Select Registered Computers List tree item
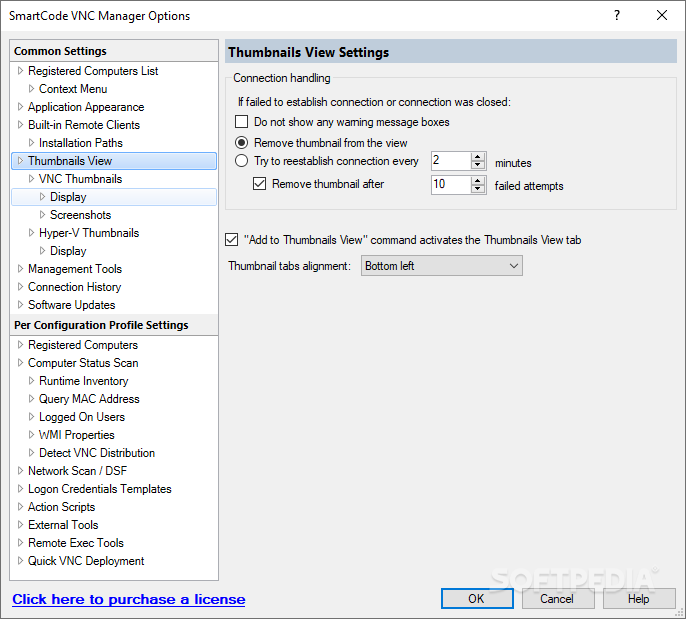Image resolution: width=686 pixels, height=619 pixels. click(93, 71)
